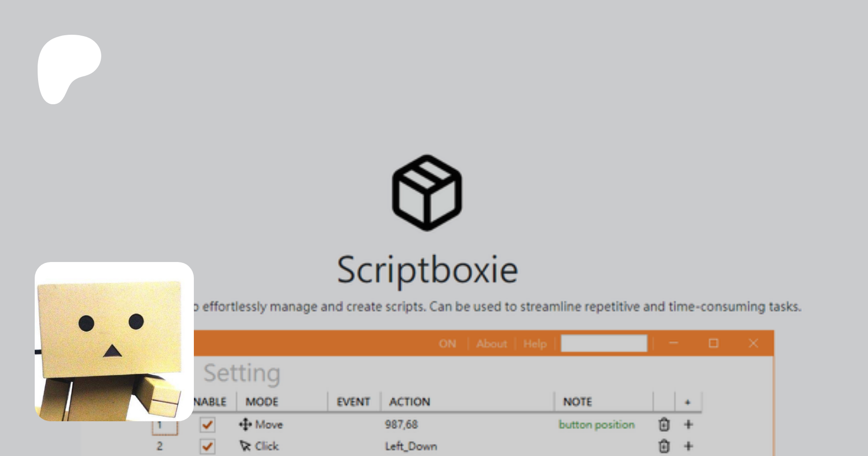Delete the Move row using its trash icon
This screenshot has height=456, width=868.
coord(664,425)
